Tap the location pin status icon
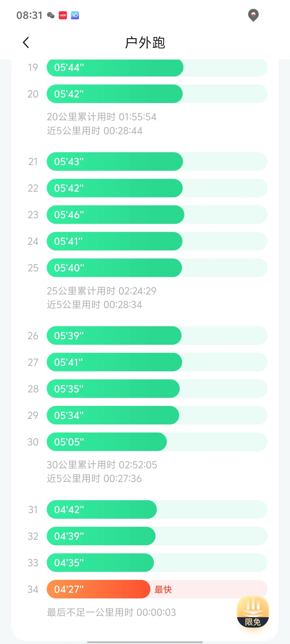This screenshot has width=290, height=644. [253, 15]
